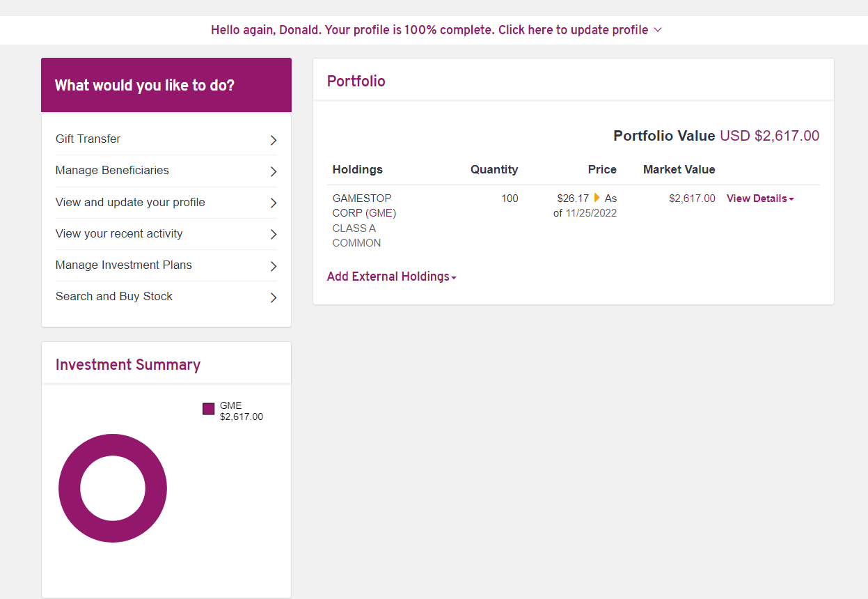The height and width of the screenshot is (599, 868).
Task: Select the Manage Investment Plans option
Action: (124, 265)
